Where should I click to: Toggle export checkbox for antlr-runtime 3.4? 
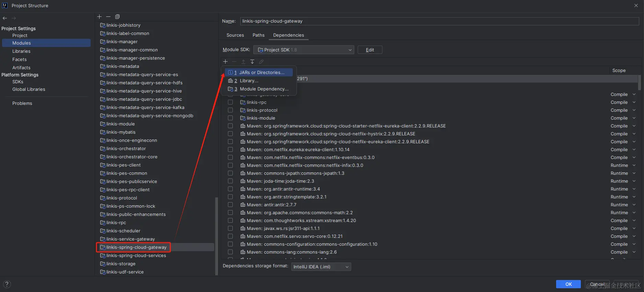(x=230, y=189)
